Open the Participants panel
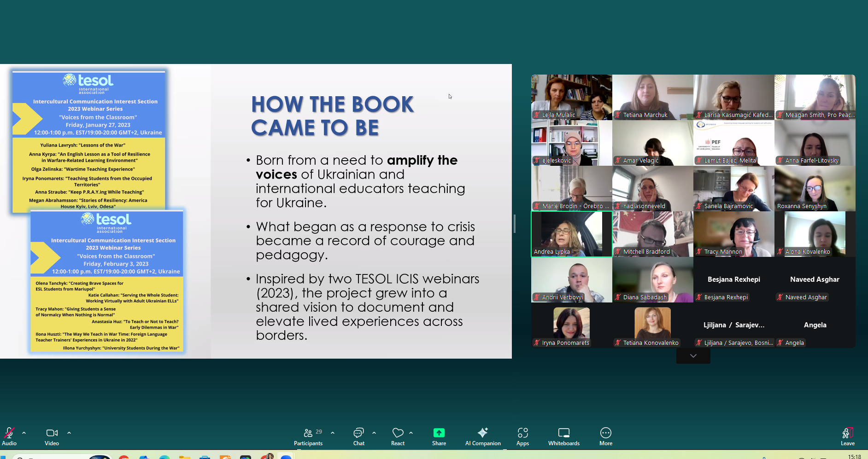868x459 pixels. click(x=308, y=436)
